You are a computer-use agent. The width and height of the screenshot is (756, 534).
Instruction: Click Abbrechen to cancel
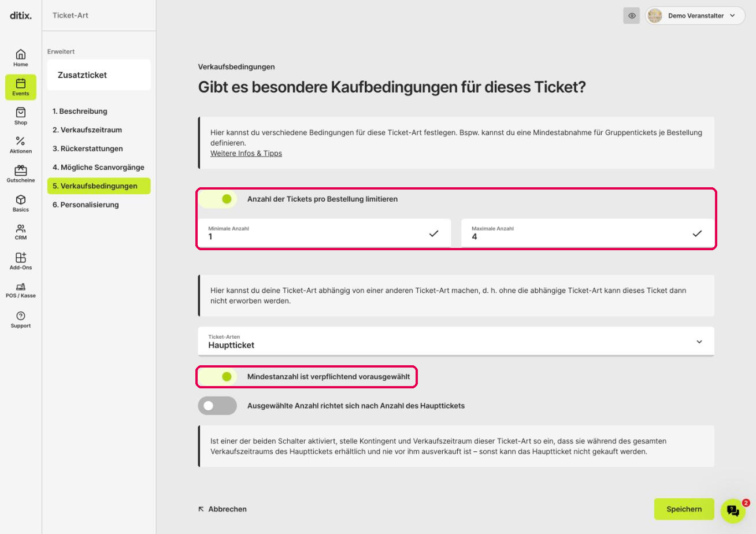(x=223, y=509)
